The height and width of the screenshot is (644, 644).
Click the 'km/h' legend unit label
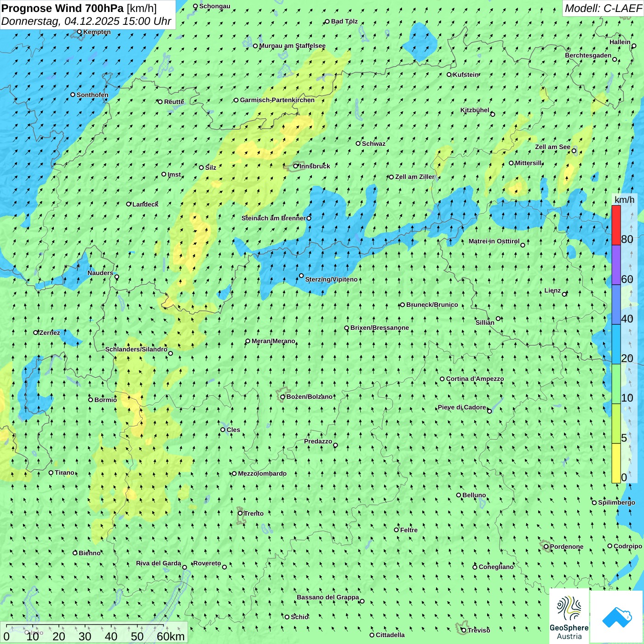pos(625,199)
